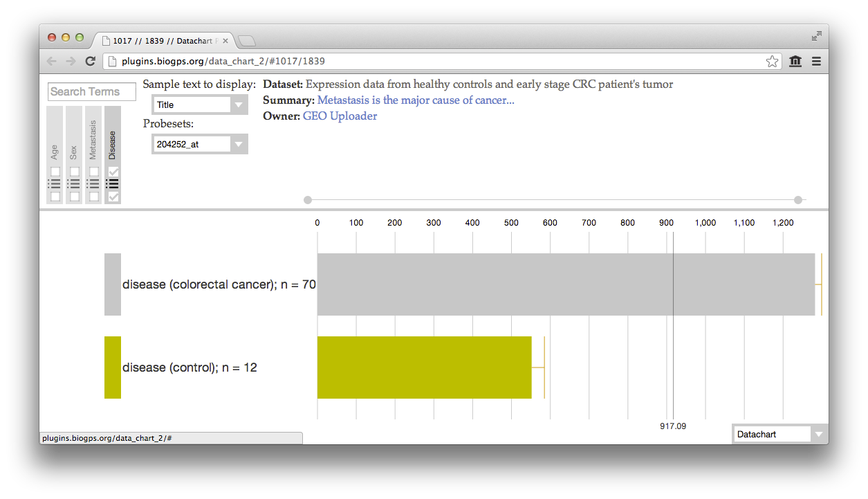Click the left handle of the range slider

coord(308,200)
